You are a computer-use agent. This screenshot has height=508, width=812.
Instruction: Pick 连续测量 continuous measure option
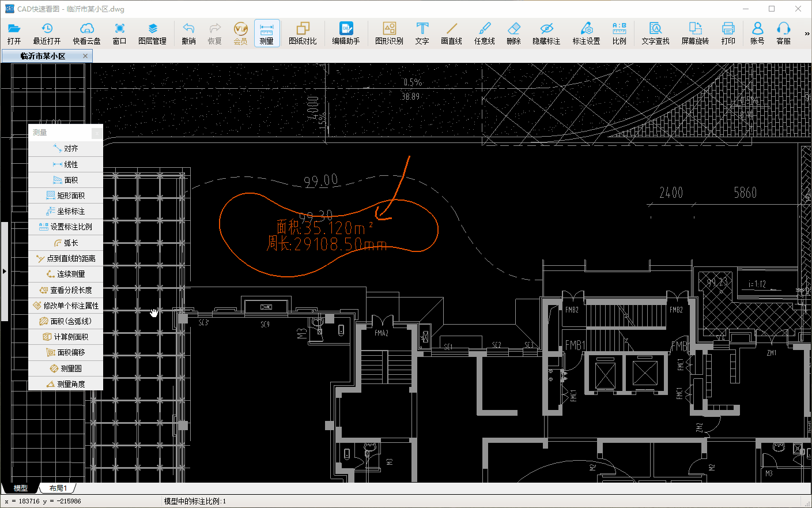pyautogui.click(x=66, y=274)
